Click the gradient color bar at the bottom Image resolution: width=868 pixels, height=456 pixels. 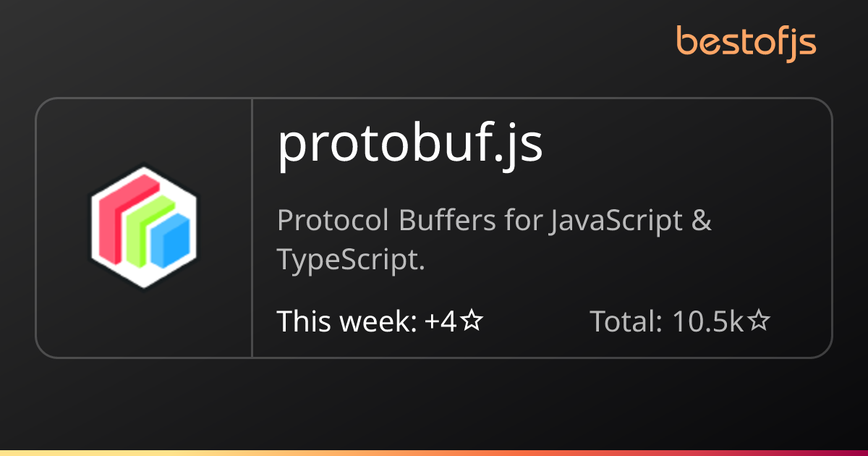[434, 452]
